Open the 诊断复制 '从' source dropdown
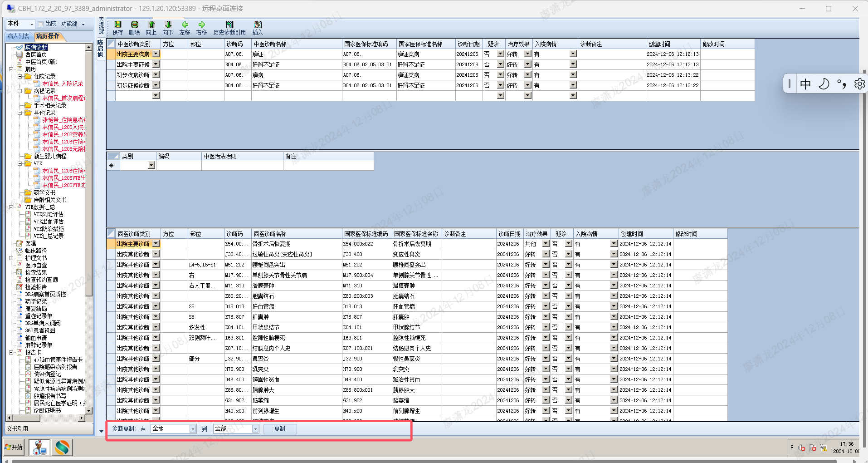Screen dimensions: 868x463 [193, 429]
